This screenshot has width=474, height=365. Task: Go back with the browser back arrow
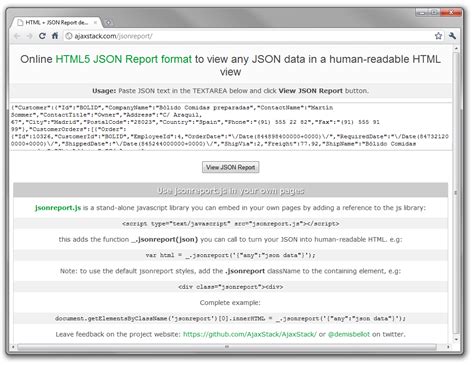17,36
